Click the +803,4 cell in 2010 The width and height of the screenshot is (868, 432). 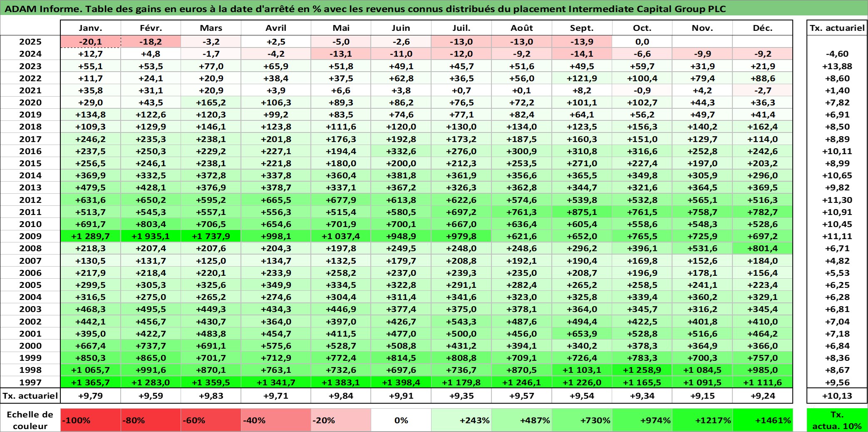click(x=151, y=224)
